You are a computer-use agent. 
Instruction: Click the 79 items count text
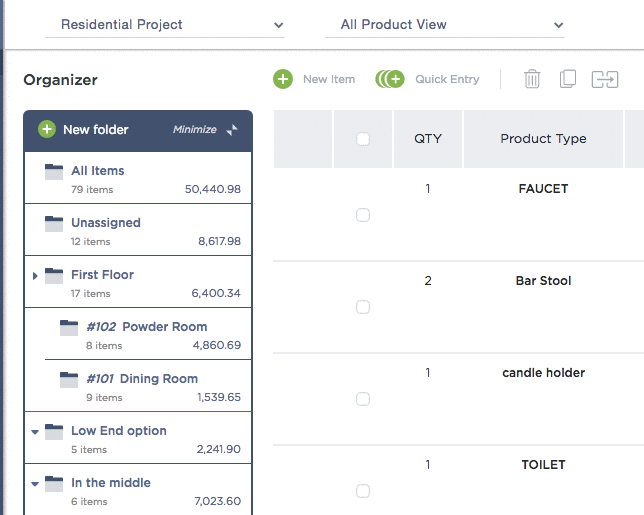(92, 190)
